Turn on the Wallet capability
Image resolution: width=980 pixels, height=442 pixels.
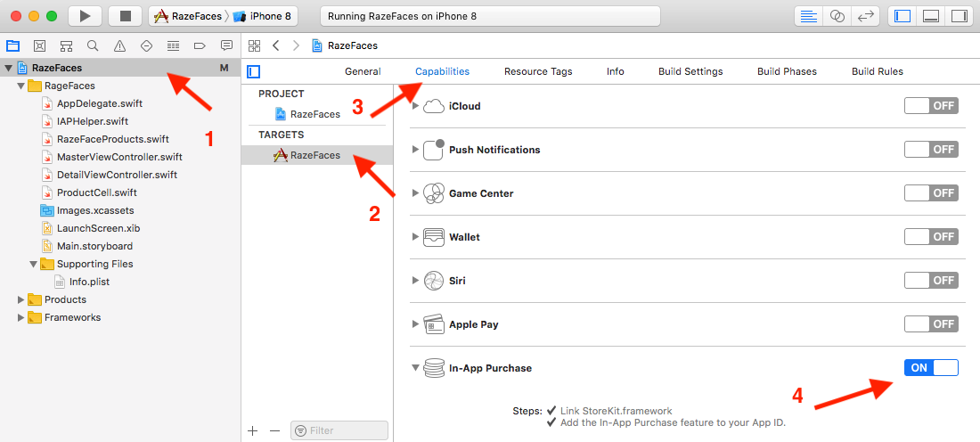(931, 237)
